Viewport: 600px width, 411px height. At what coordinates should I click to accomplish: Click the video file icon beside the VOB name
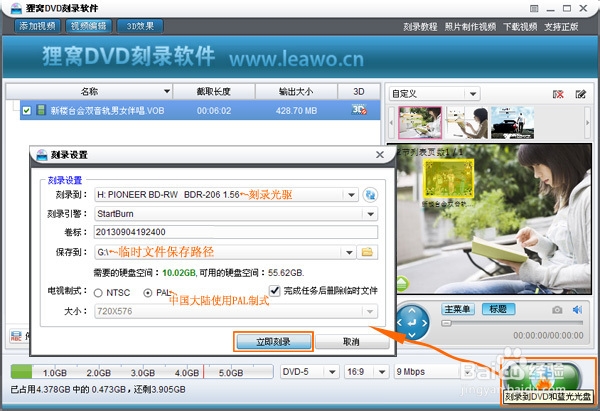click(41, 110)
